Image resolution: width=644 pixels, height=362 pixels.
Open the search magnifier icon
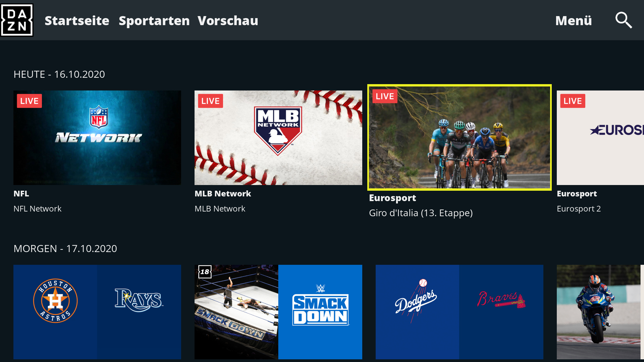pos(624,20)
